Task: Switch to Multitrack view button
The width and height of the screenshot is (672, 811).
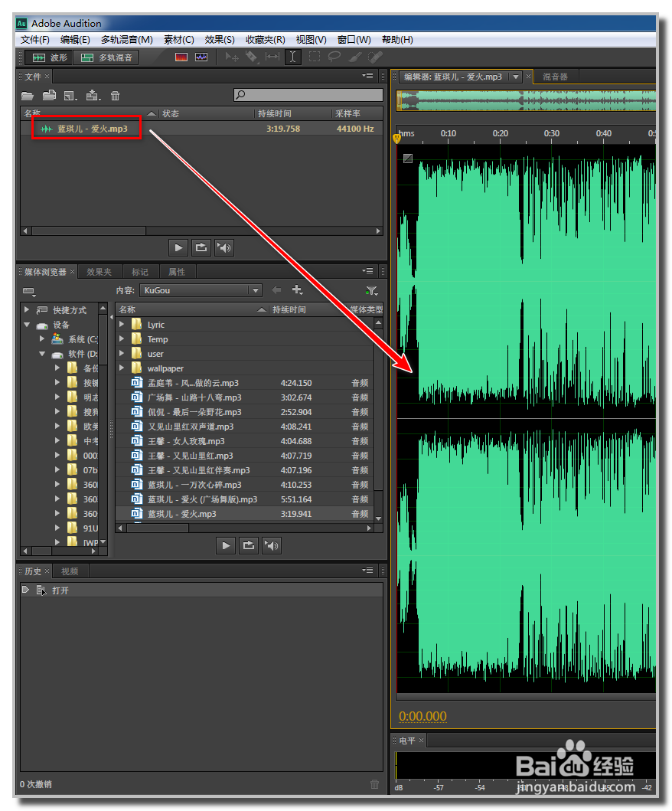Action: pos(106,57)
